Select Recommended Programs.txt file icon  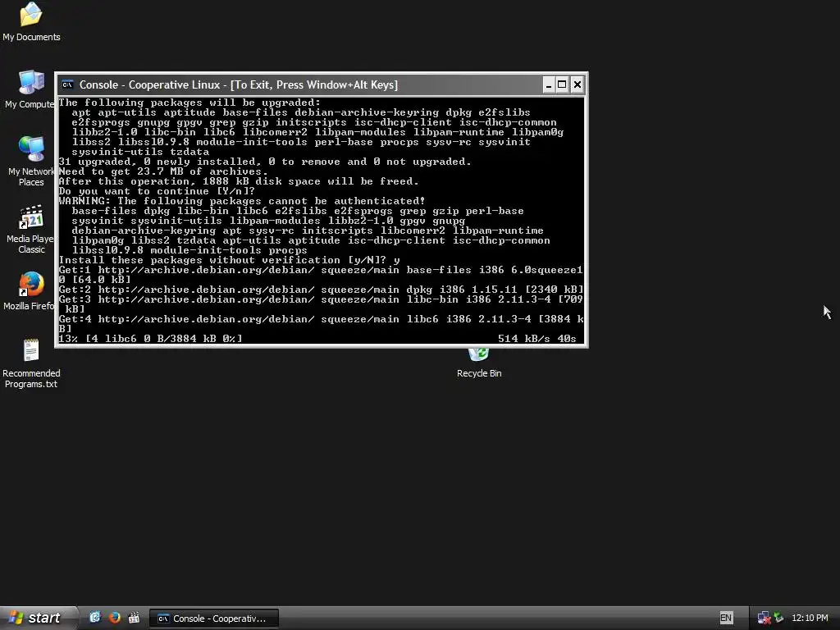31,363
